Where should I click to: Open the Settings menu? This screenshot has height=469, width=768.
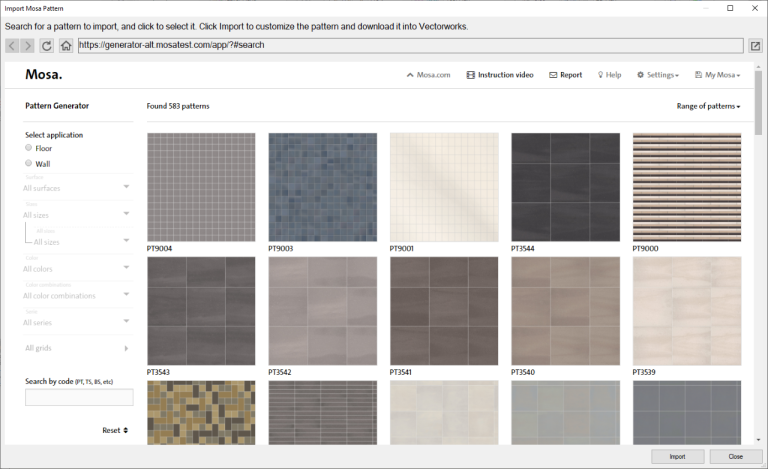[658, 75]
